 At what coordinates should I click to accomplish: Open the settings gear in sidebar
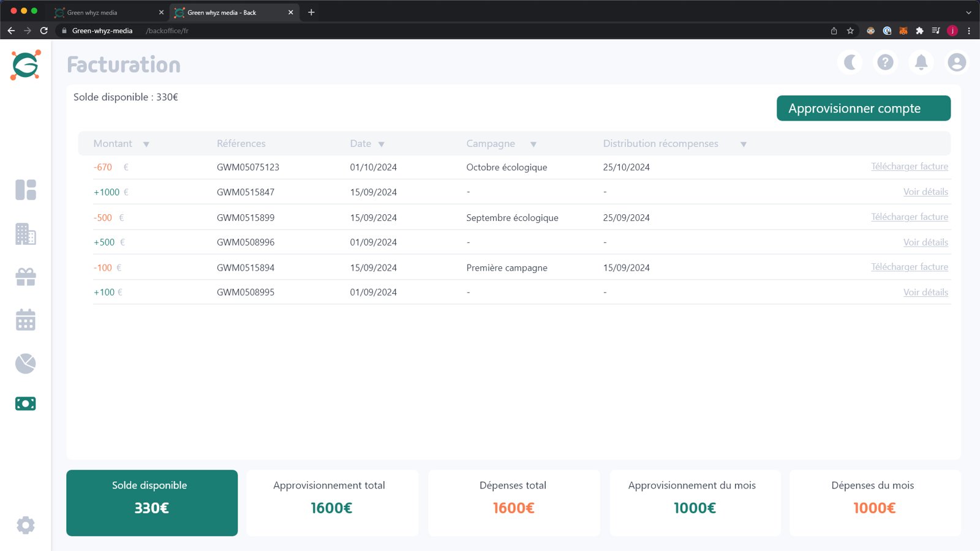[26, 525]
